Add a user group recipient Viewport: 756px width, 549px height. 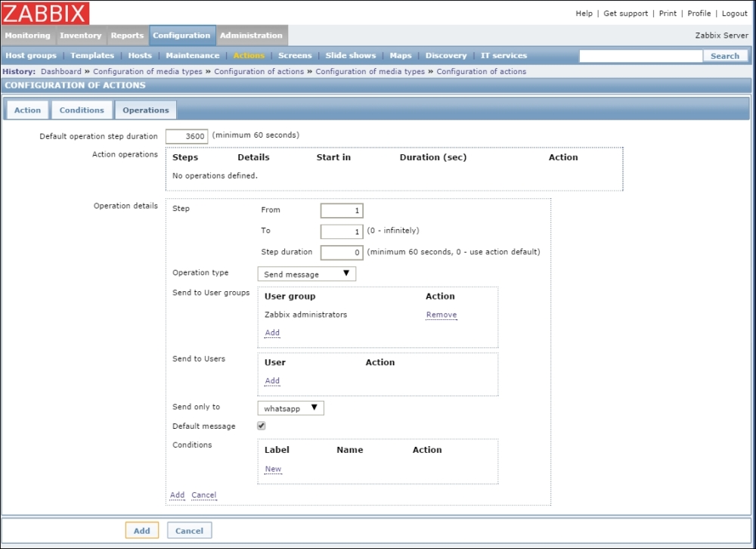tap(272, 333)
